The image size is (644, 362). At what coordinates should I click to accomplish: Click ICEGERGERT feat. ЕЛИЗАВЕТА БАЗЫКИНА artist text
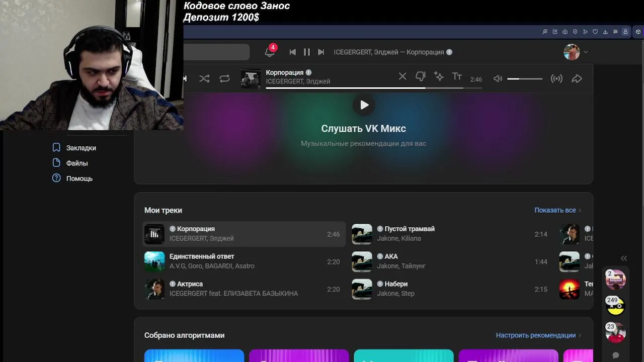(233, 294)
